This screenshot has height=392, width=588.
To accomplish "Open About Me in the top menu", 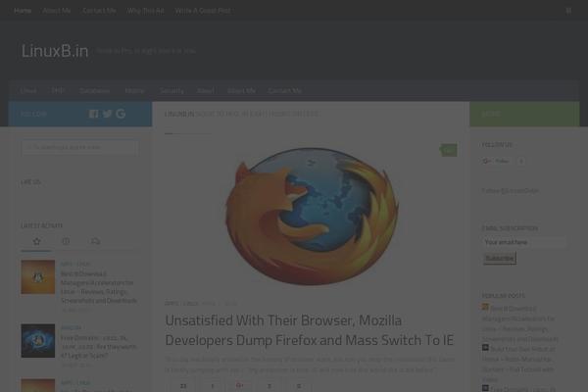I will 57,11.
